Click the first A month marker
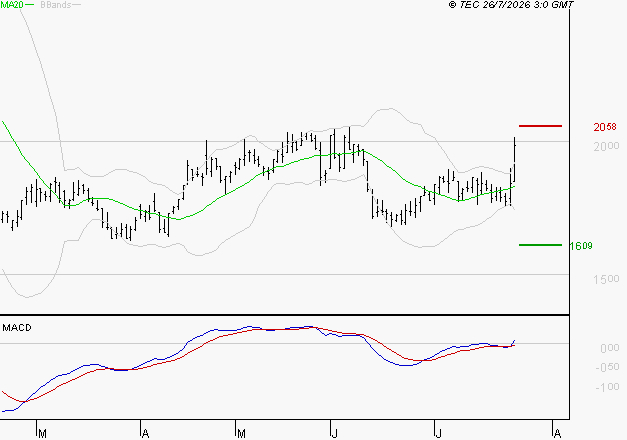The width and height of the screenshot is (627, 440). [146, 434]
